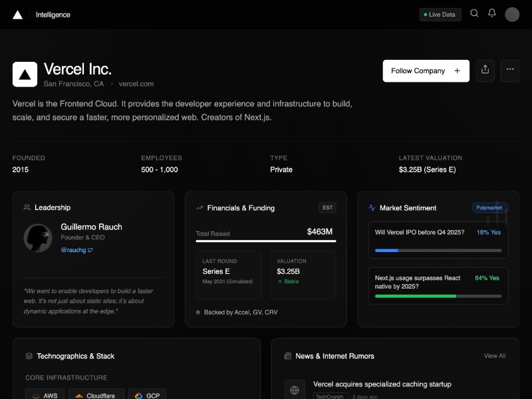Viewport: 532px width, 399px height.
Task: Click the Market Sentiment pulse icon
Action: pos(372,208)
